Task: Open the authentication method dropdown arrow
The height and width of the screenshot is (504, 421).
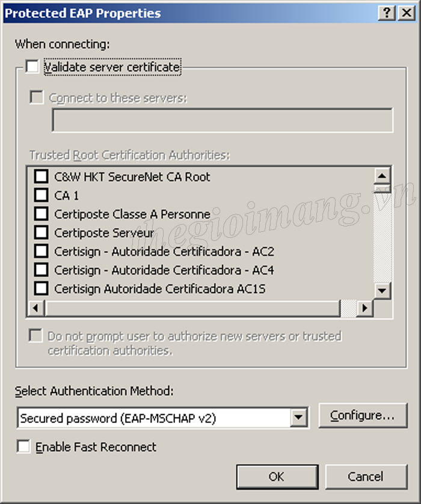Action: coord(298,417)
